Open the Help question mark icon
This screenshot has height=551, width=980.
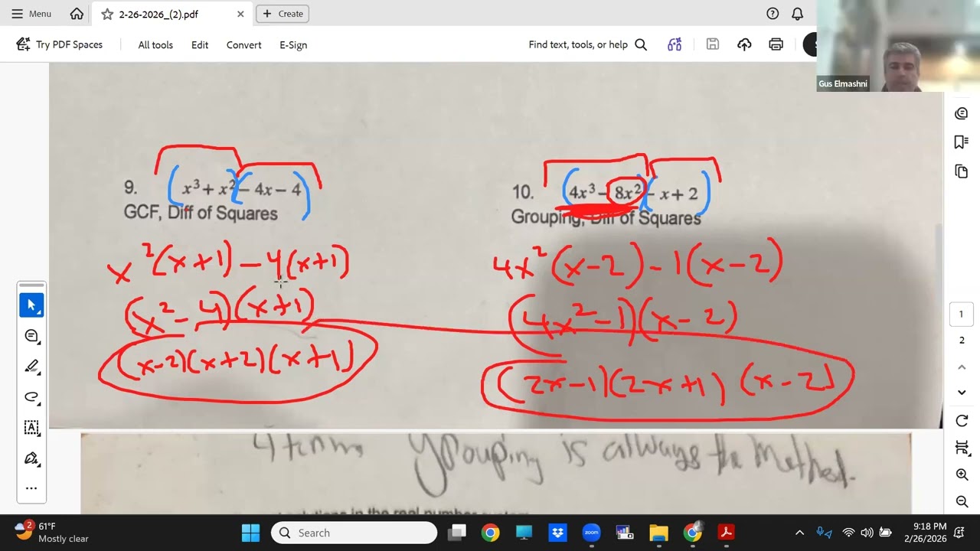[x=773, y=14]
